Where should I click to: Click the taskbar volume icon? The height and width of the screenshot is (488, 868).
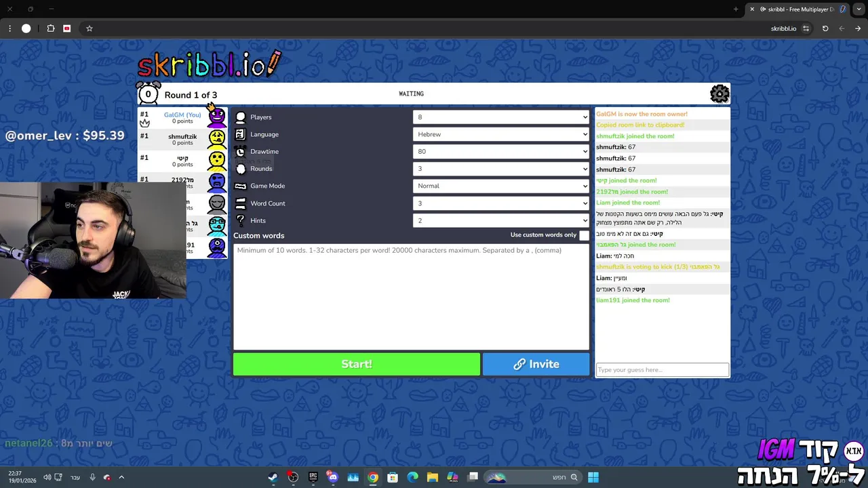click(47, 477)
